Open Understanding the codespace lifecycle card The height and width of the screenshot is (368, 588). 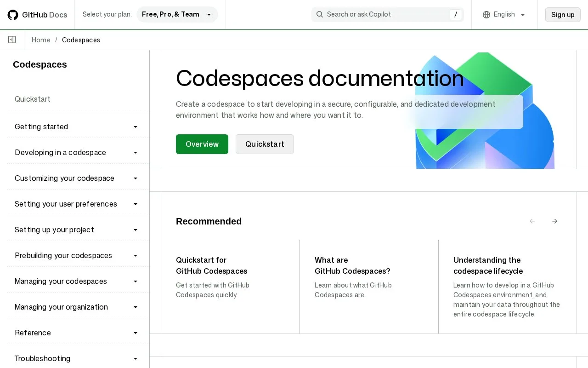(x=488, y=265)
